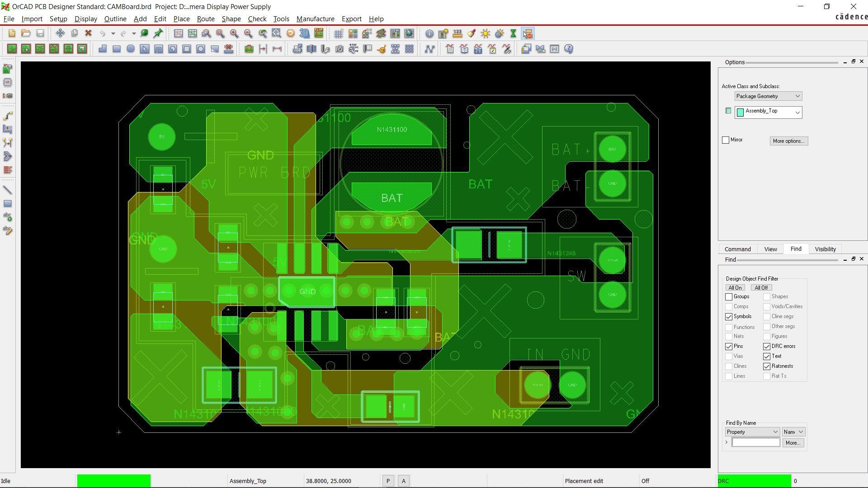Click the Flip board view icon
The image size is (868, 488).
point(319,33)
